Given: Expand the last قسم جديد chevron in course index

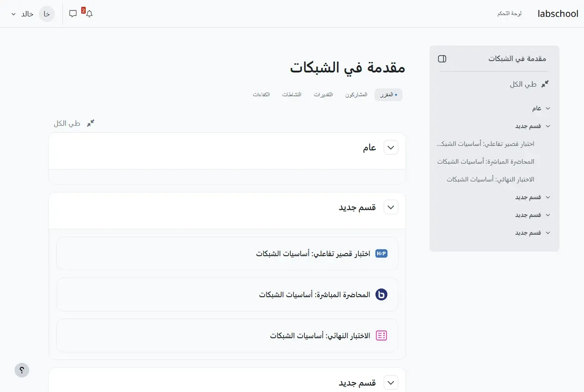Looking at the screenshot, I should coord(548,233).
